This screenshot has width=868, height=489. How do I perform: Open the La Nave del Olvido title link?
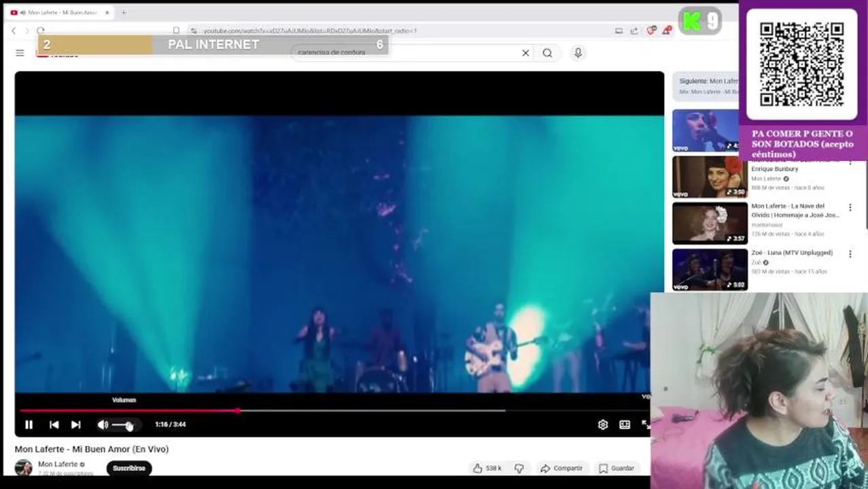tap(795, 211)
